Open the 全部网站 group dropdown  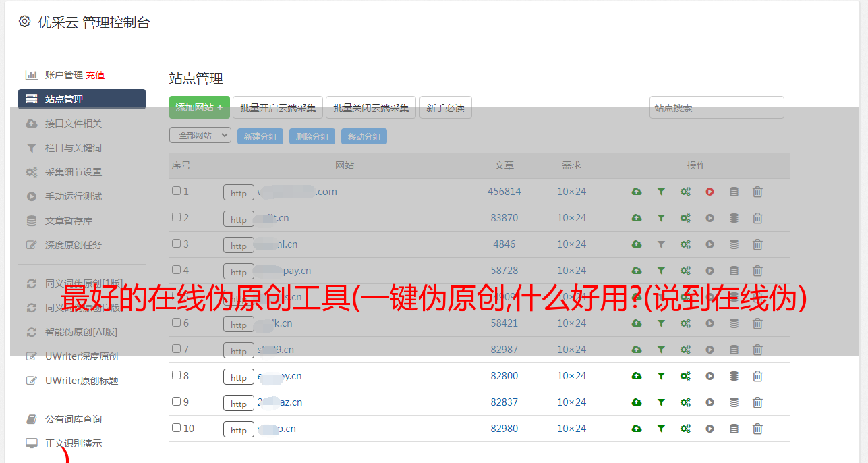pos(200,136)
